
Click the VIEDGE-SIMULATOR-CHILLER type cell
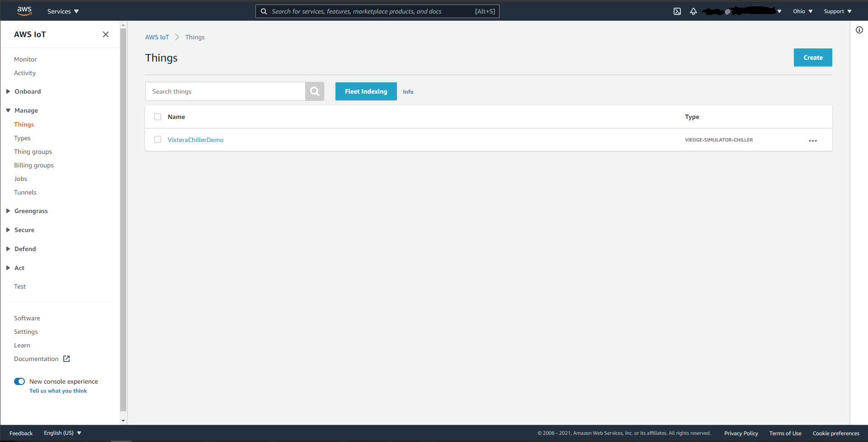click(719, 140)
